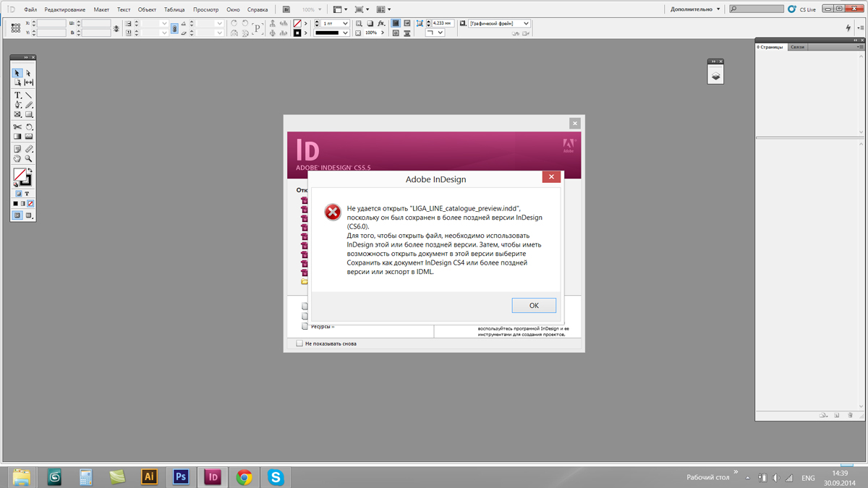Viewport: 868px width, 488px height.
Task: Select the Direct Selection tool (white arrow)
Action: point(28,73)
